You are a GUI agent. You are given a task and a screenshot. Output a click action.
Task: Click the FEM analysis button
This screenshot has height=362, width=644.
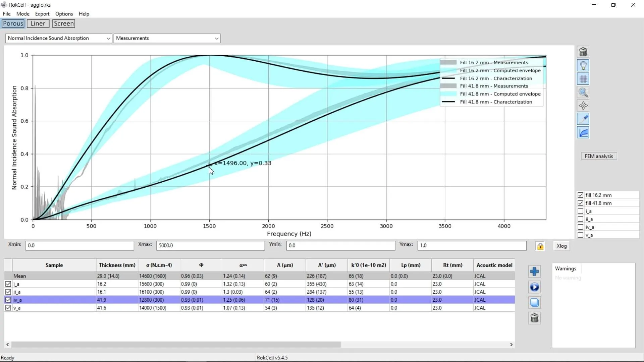598,156
